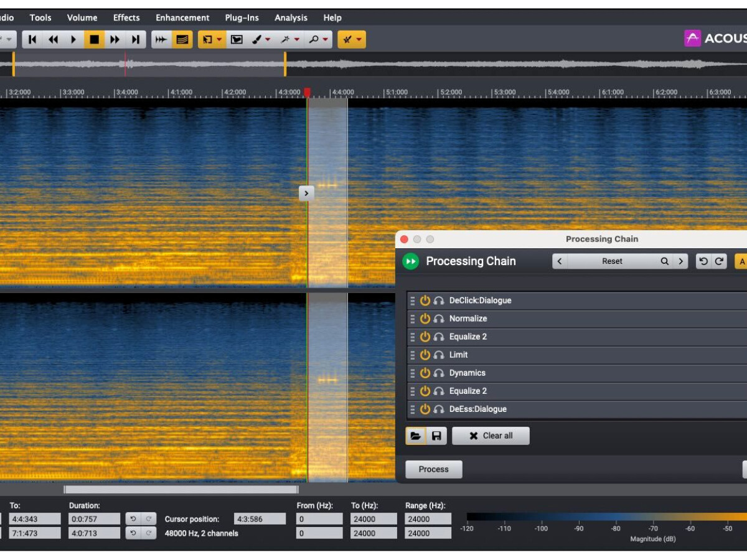The image size is (747, 560).
Task: Expand the magic wand tool options arrow
Action: click(x=297, y=40)
